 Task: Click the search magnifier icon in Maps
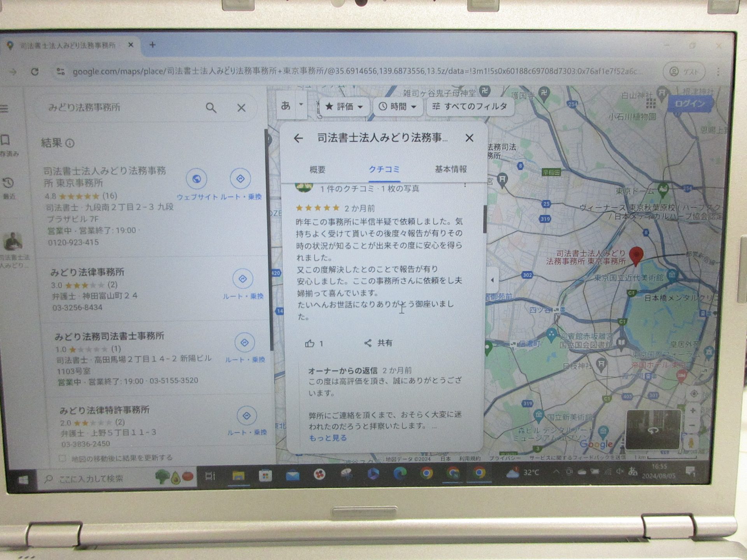tap(211, 108)
